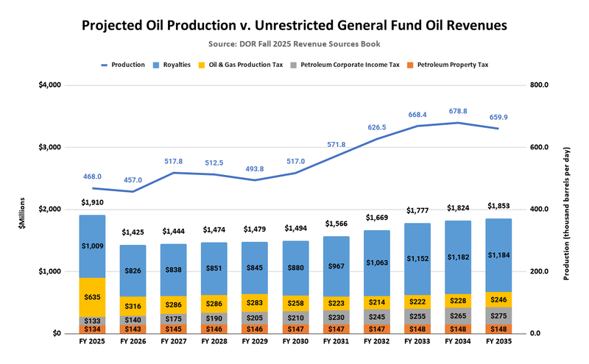
Task: Click the Royalties legend color swatch
Action: 157,65
